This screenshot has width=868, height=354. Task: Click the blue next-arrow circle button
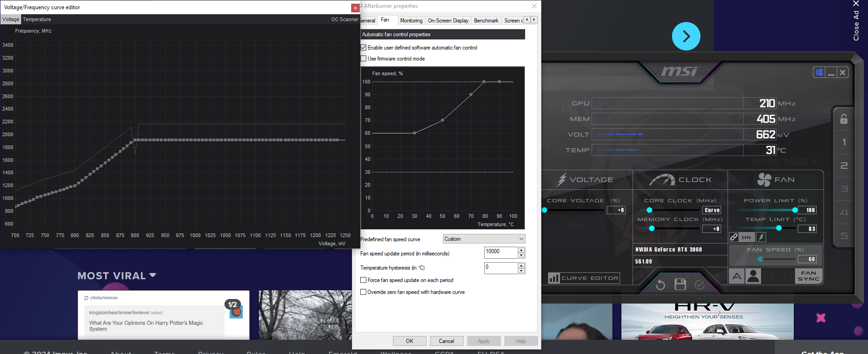coord(686,36)
